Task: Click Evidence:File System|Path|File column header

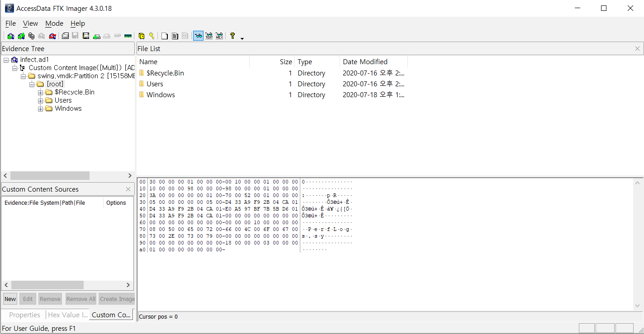Action: (52, 203)
